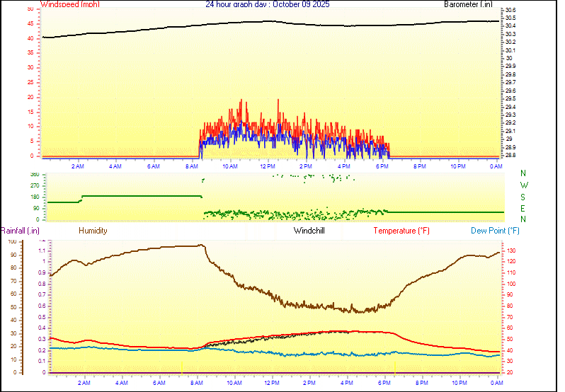The height and width of the screenshot is (392, 565).
Task: Click the E wind direction letter
Action: pos(523,209)
